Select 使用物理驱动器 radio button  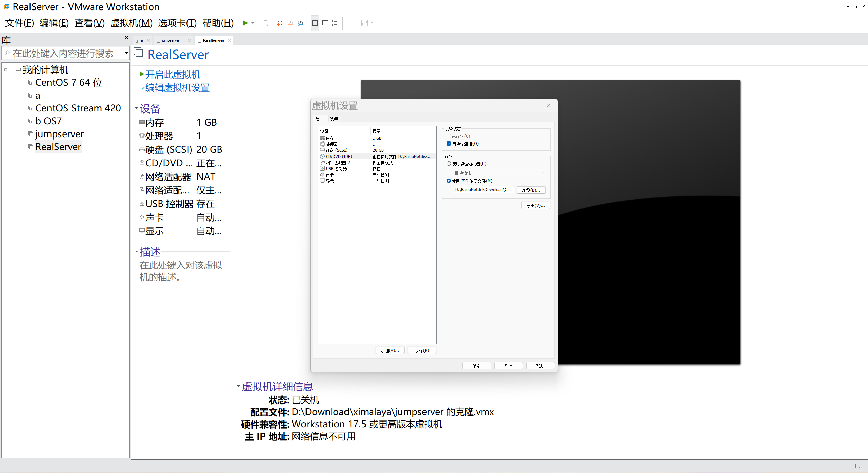[x=449, y=164]
